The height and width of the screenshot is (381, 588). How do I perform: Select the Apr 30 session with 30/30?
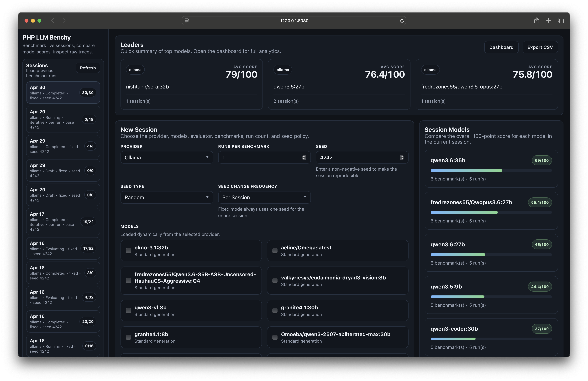(x=63, y=92)
